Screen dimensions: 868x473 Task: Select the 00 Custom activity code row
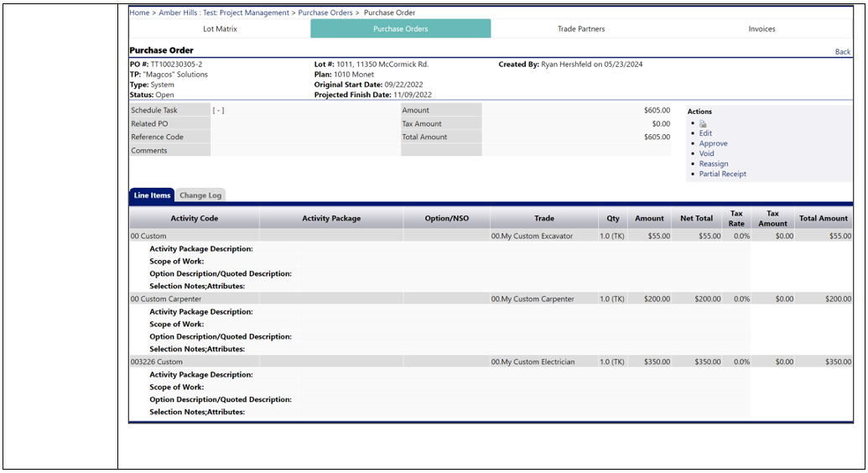tap(148, 236)
